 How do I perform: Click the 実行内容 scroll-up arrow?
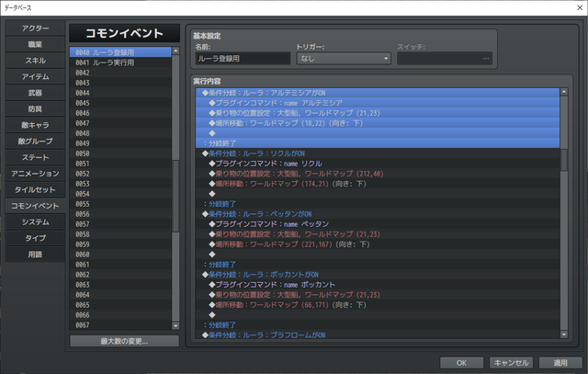pyautogui.click(x=563, y=92)
